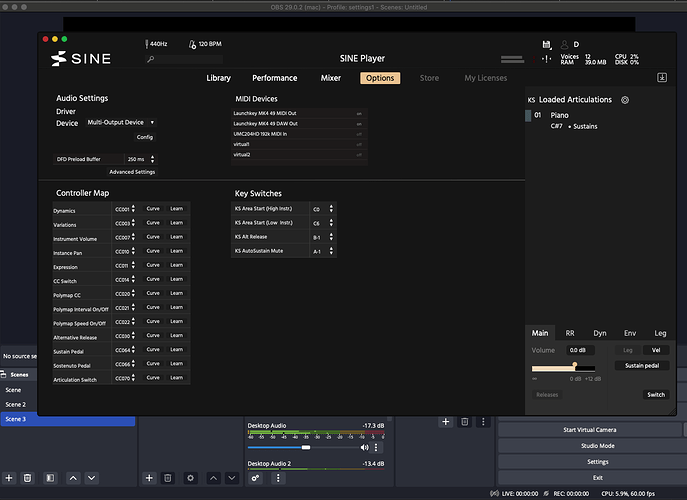Remove selected scene with trash icon

[27, 479]
